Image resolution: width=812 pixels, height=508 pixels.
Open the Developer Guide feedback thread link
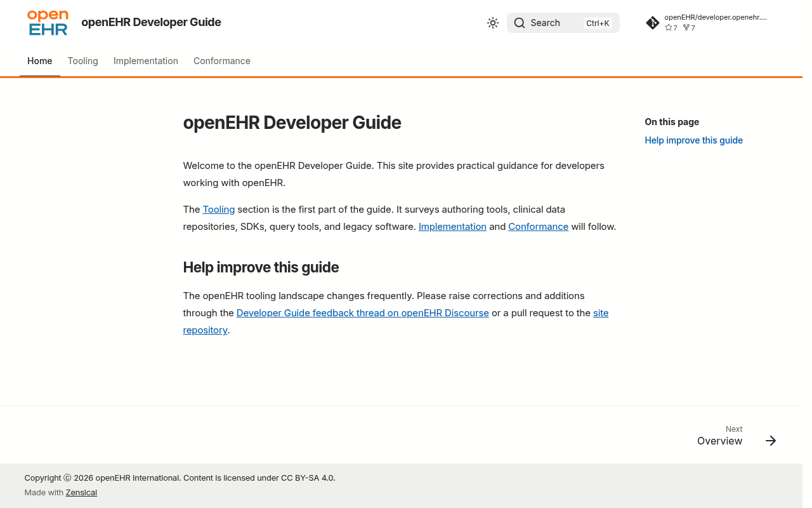[363, 313]
